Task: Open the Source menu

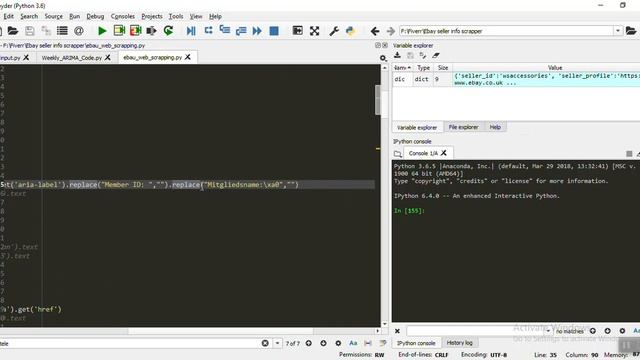Action: tap(53, 16)
